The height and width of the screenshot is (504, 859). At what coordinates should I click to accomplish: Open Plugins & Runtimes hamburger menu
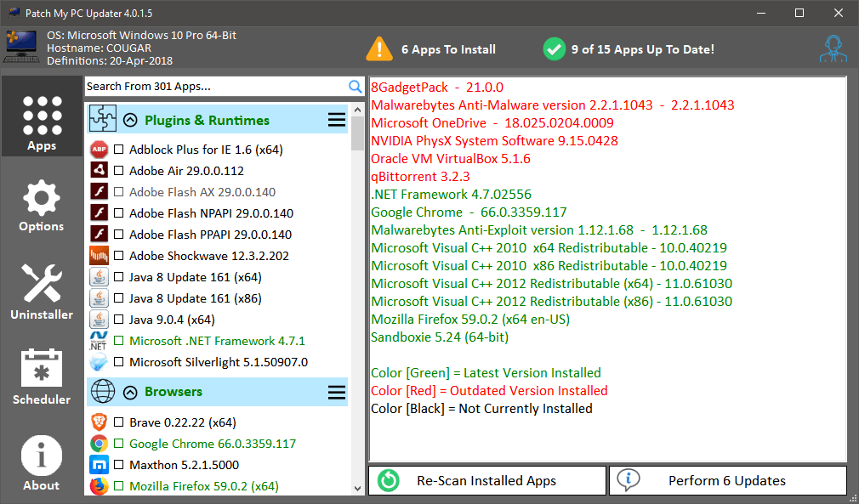pos(337,120)
